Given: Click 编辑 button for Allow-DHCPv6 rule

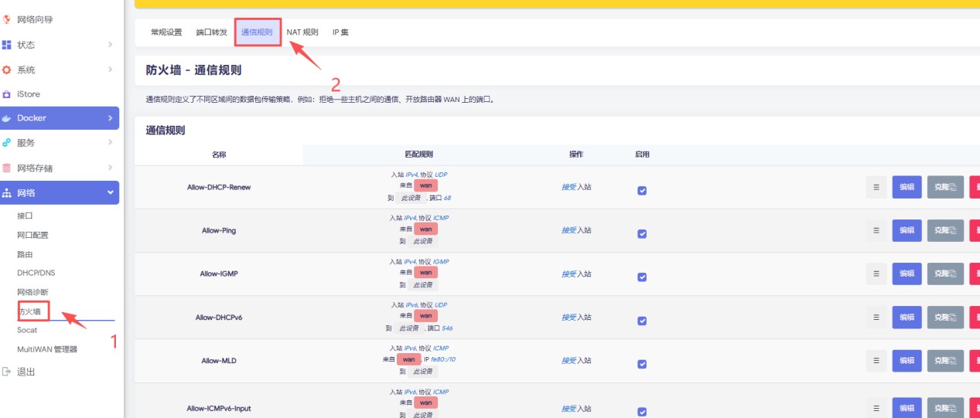Looking at the screenshot, I should [x=907, y=317].
